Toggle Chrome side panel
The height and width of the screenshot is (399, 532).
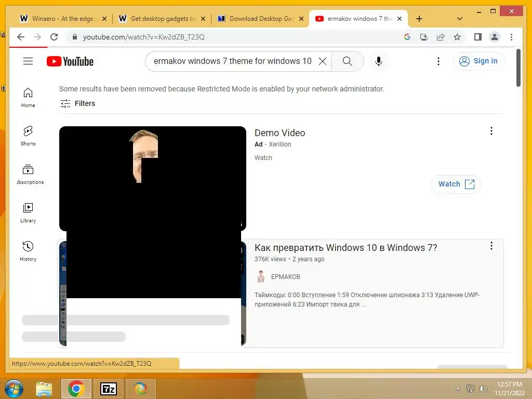coord(478,37)
